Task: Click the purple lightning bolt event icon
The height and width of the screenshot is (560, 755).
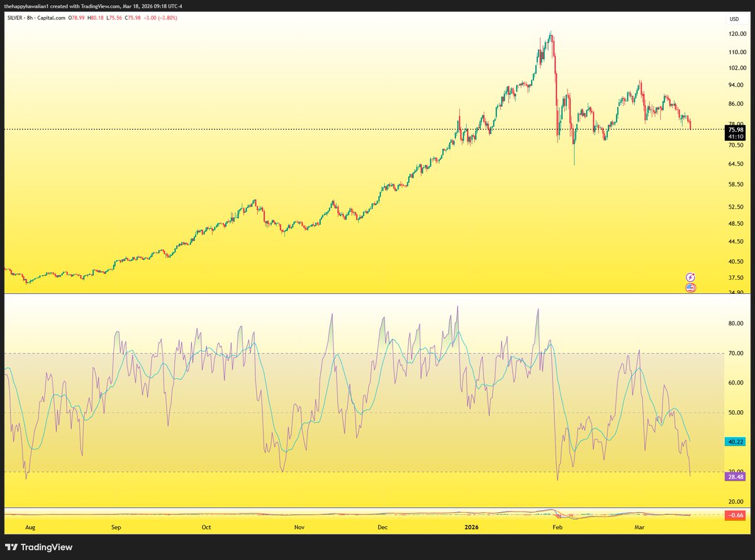Action: click(x=690, y=277)
